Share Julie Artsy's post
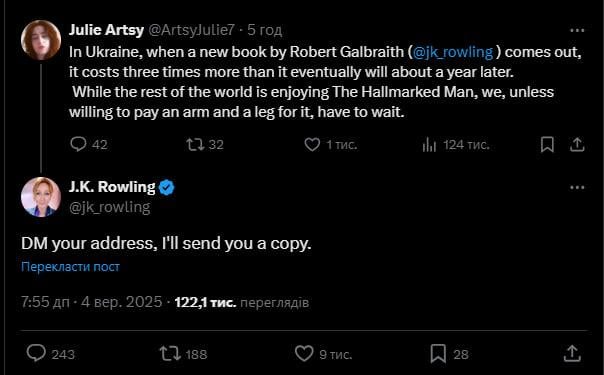Screen dimensions: 604x375 (577, 144)
